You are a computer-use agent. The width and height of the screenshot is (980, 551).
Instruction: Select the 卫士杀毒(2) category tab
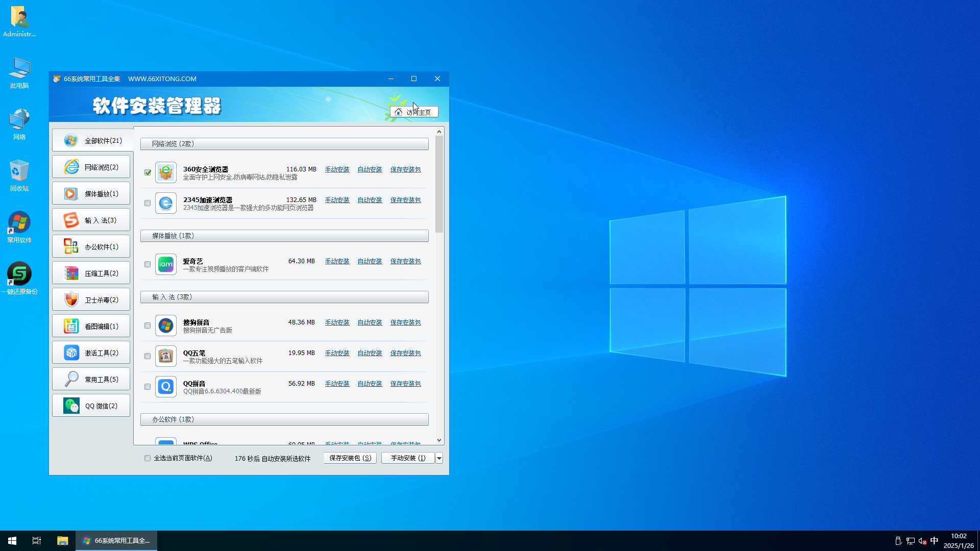click(x=91, y=299)
